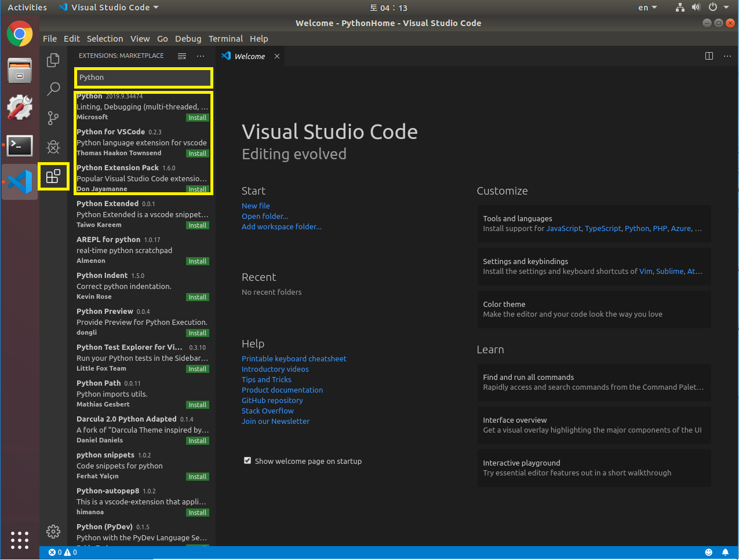The image size is (739, 560).
Task: Open the Manage gear icon
Action: point(53,531)
